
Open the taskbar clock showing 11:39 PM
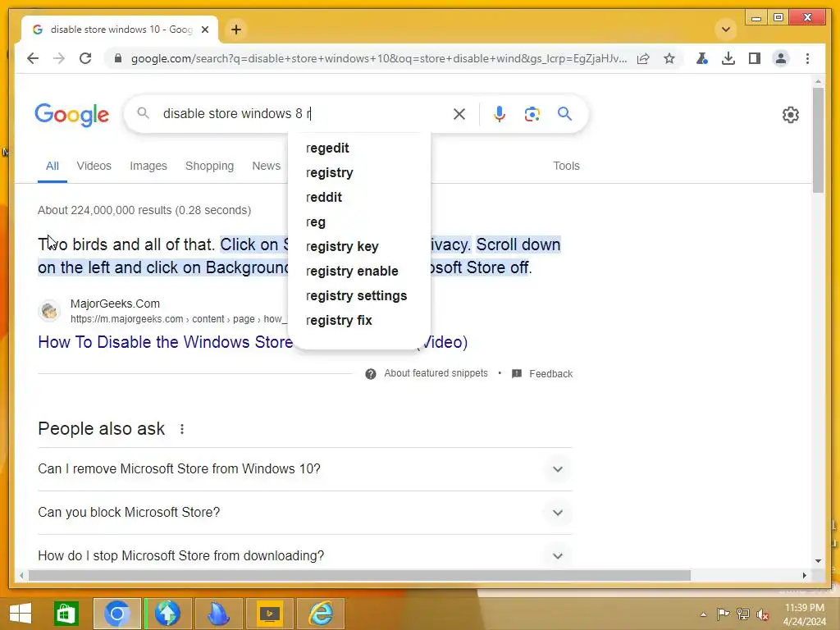[804, 614]
